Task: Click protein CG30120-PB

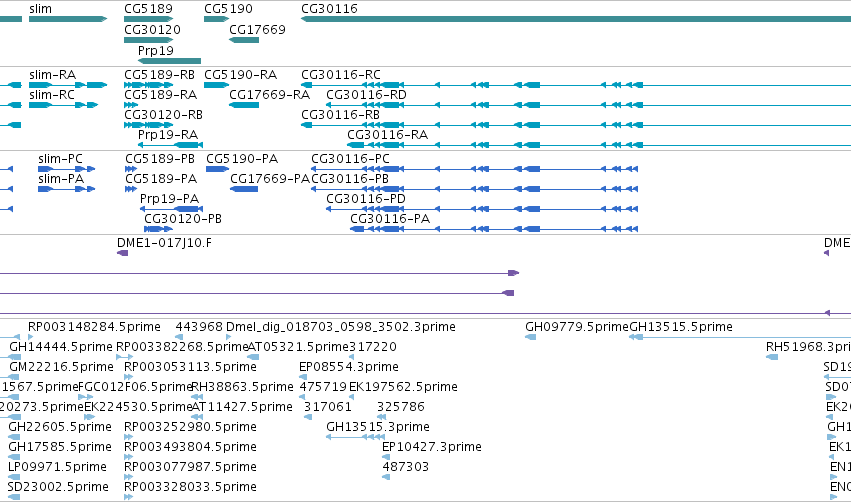Action: click(183, 219)
